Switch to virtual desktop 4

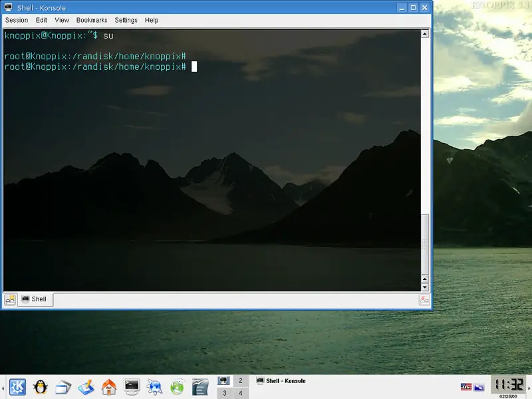[241, 393]
